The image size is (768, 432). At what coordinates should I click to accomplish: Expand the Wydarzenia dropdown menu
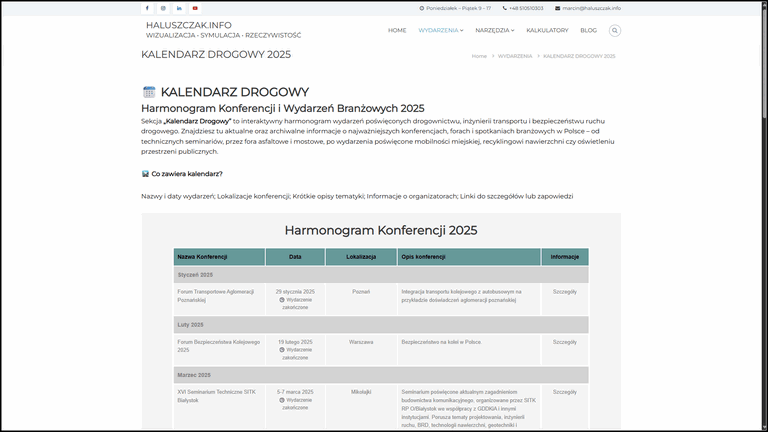click(440, 30)
